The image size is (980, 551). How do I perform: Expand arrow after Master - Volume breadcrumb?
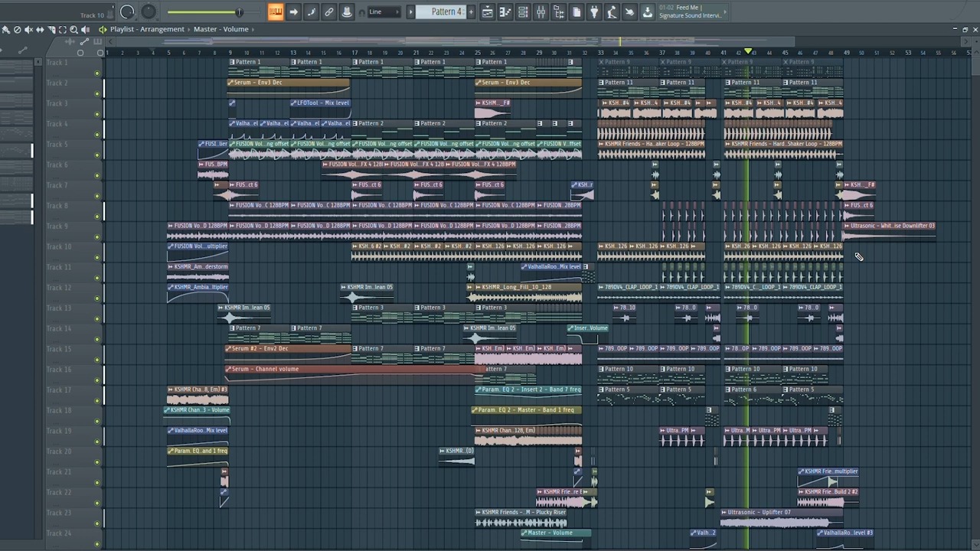tap(253, 29)
